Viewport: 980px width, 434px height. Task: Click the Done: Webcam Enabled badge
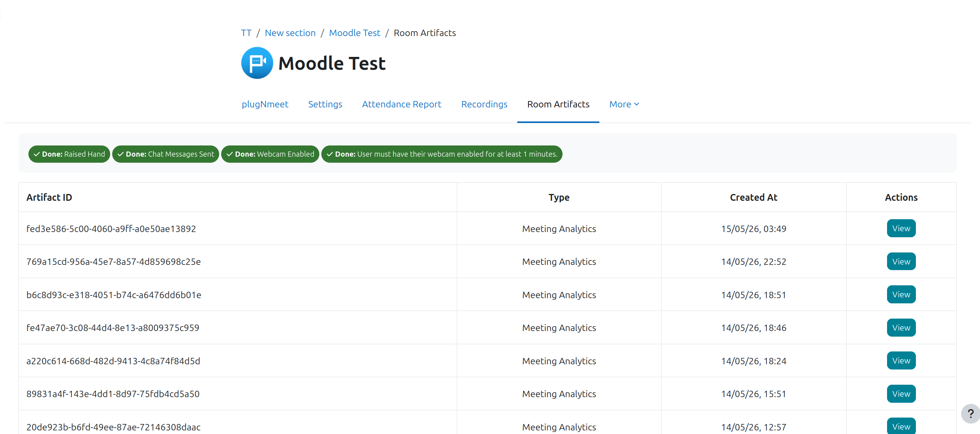point(270,154)
